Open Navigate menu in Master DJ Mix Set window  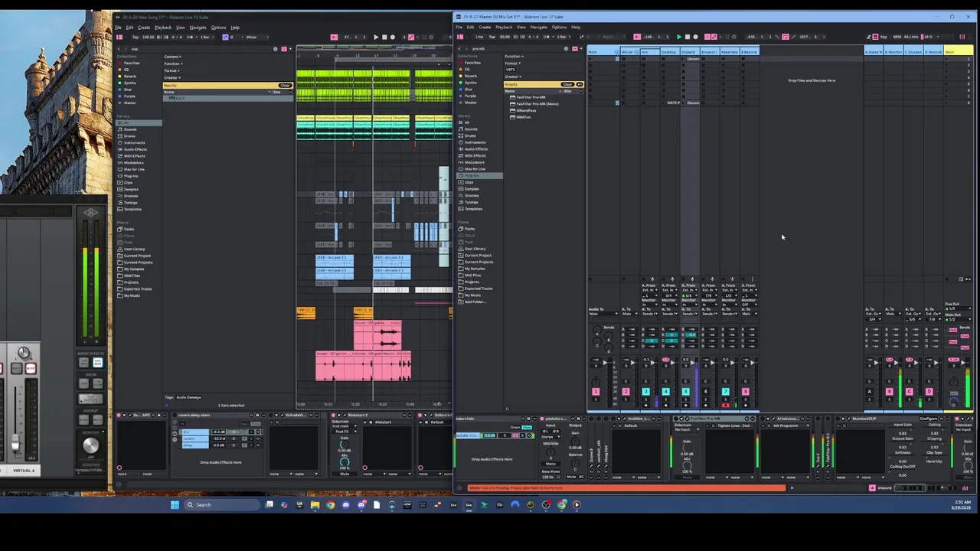tap(539, 28)
